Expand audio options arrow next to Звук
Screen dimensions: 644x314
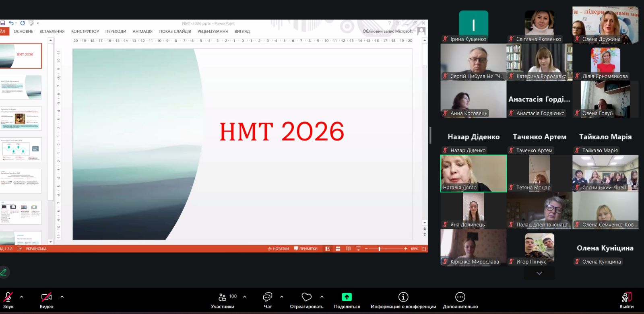tap(22, 297)
